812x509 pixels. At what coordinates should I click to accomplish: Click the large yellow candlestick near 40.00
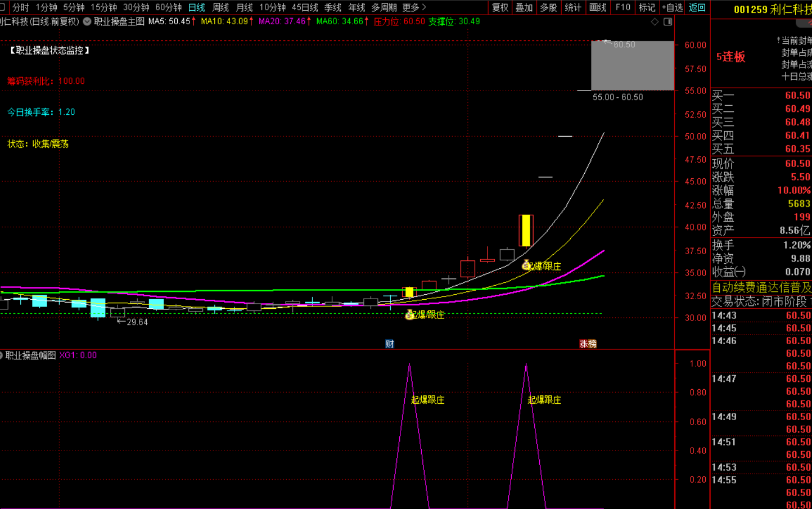526,230
